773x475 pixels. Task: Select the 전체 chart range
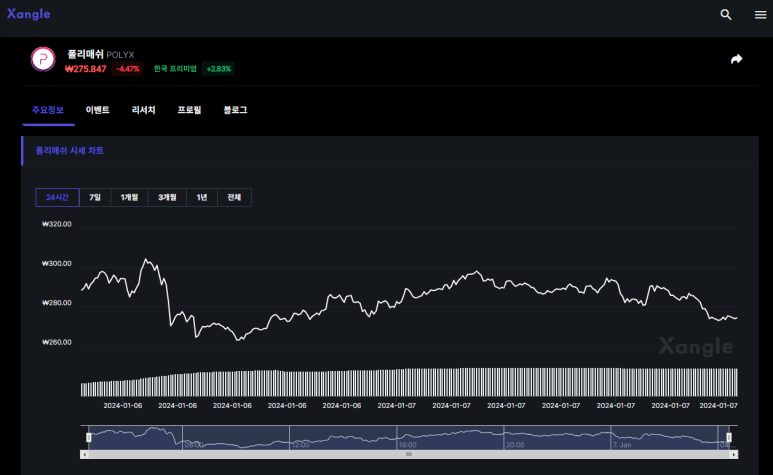coord(234,197)
